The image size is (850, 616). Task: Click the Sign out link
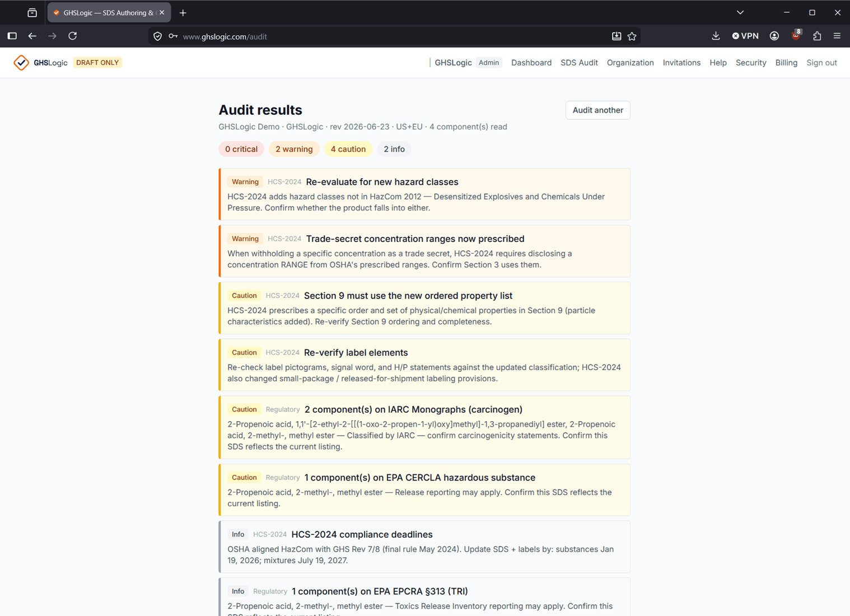tap(821, 63)
